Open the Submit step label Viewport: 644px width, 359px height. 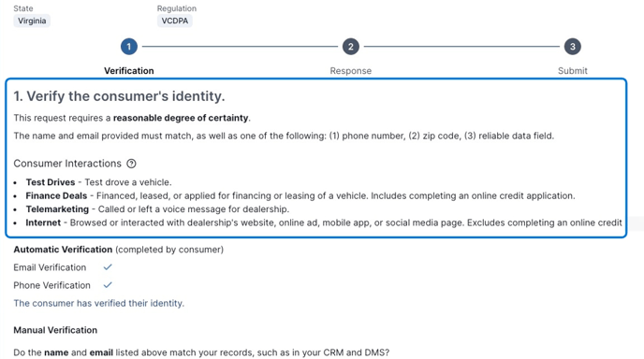click(573, 70)
